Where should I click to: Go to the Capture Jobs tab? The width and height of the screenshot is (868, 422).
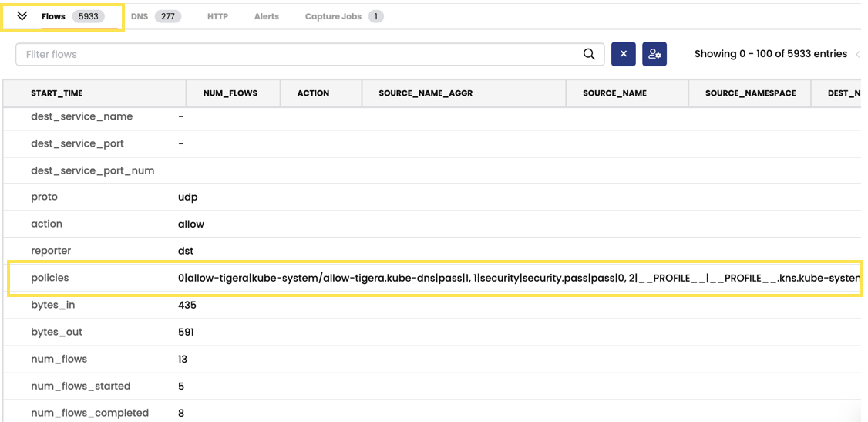(x=333, y=16)
